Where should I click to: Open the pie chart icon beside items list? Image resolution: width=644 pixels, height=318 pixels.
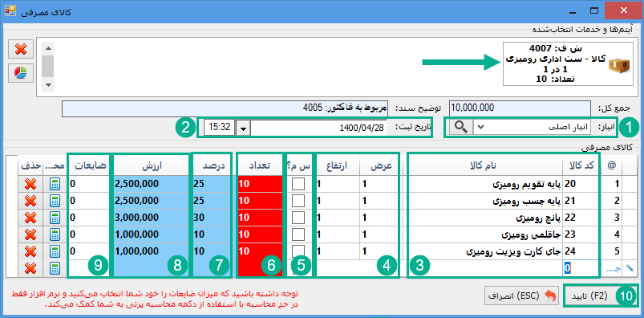point(21,73)
